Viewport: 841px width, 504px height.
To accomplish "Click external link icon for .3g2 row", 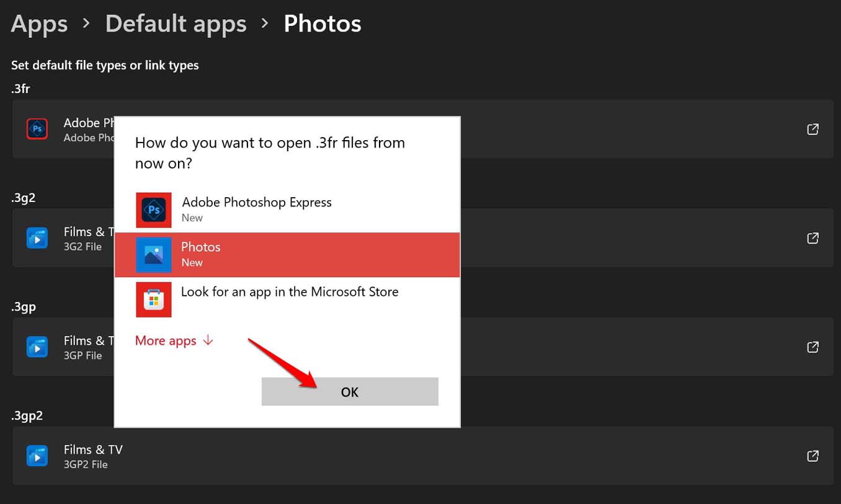I will click(x=812, y=238).
